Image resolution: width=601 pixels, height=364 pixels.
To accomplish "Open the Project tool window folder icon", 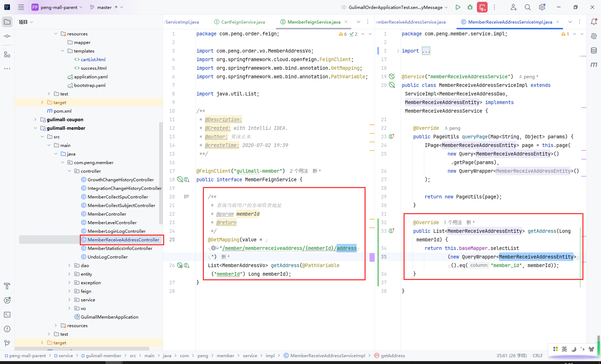I will 7,22.
